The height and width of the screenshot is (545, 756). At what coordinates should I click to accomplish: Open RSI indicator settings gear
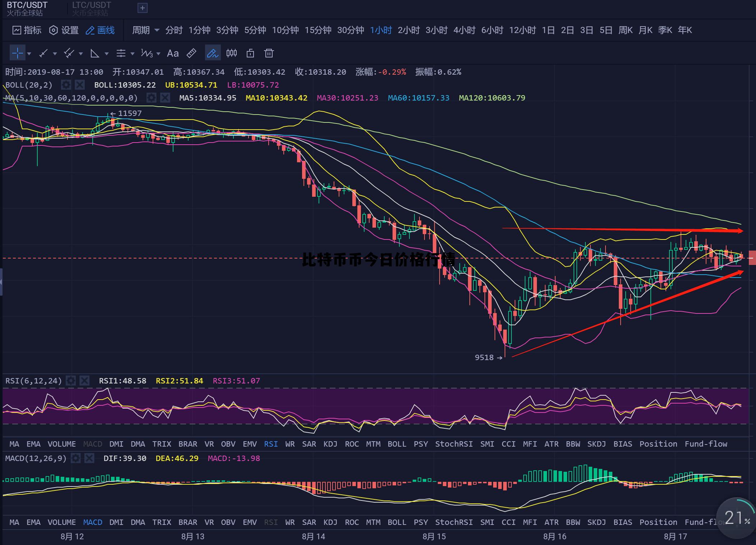pos(71,381)
